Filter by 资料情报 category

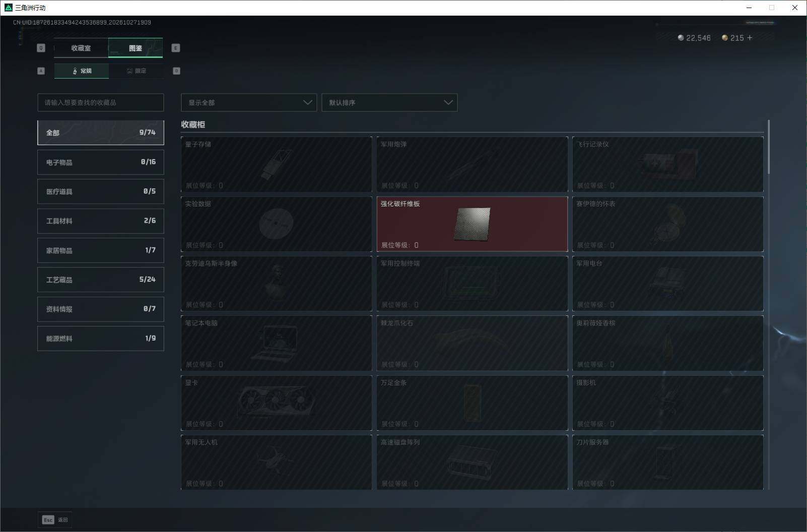tap(101, 309)
